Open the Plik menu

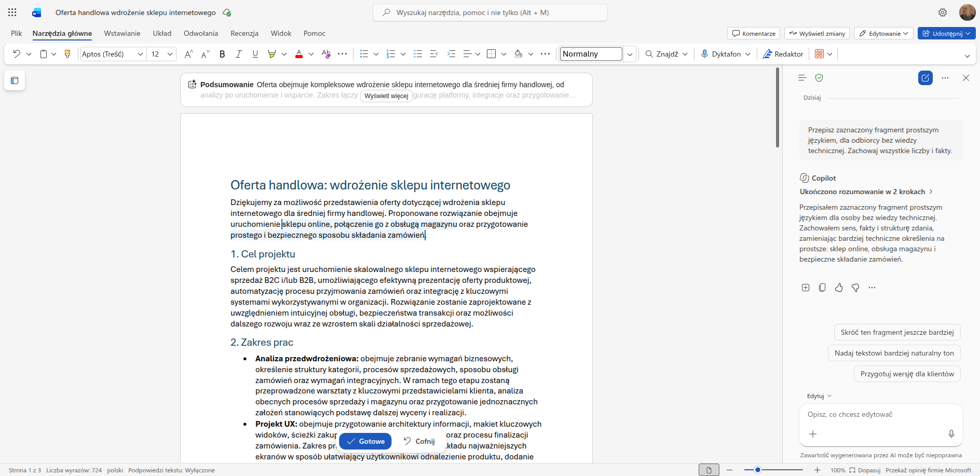coord(17,33)
